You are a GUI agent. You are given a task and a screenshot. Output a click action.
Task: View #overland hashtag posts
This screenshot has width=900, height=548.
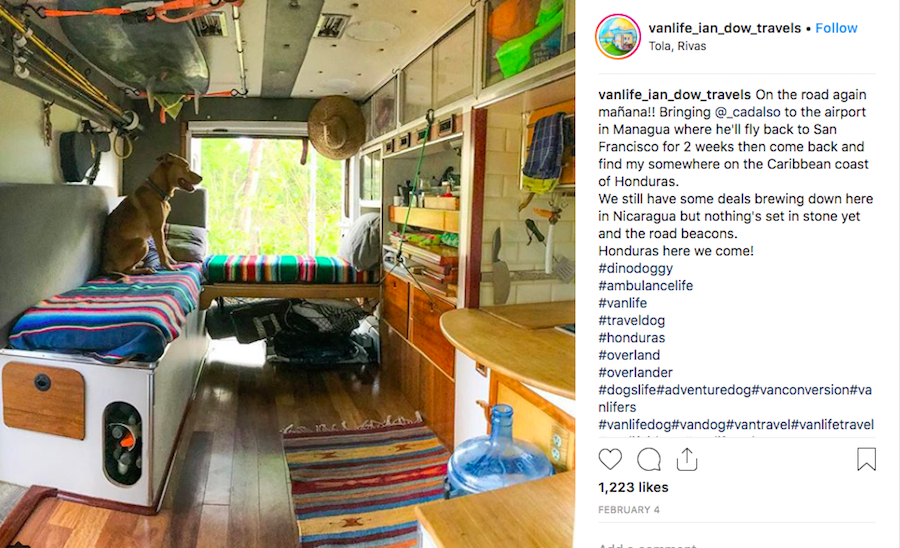pos(629,355)
